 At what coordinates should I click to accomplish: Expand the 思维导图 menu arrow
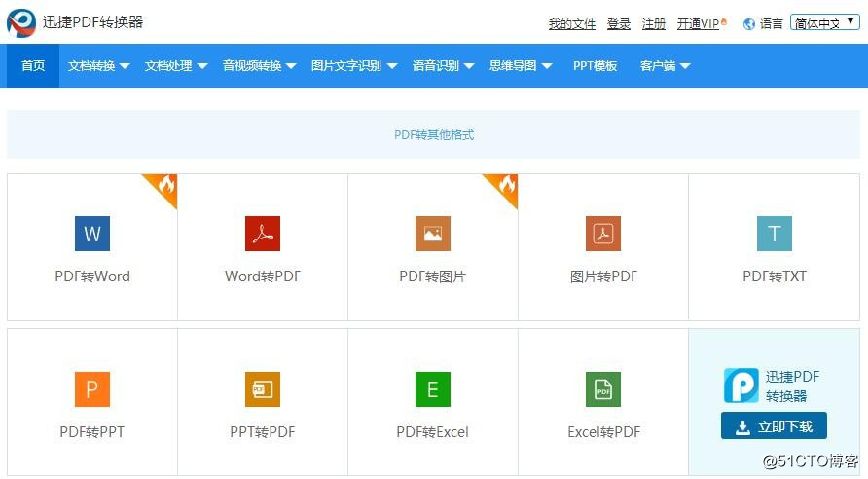[547, 66]
